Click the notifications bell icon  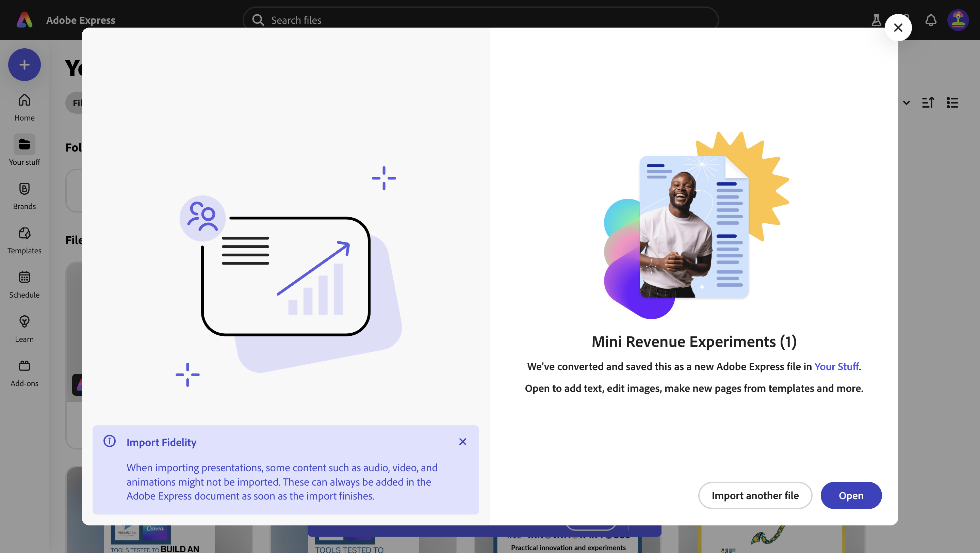(931, 20)
